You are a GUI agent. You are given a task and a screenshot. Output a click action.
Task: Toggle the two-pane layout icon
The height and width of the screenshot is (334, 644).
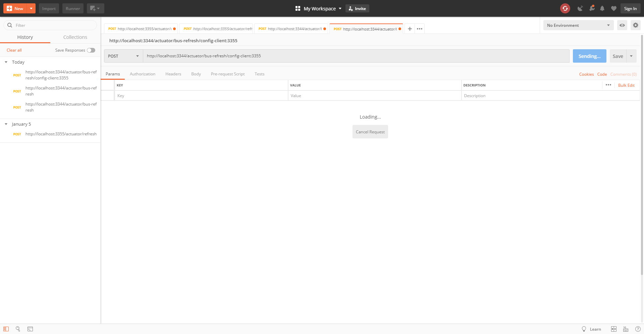(614, 329)
